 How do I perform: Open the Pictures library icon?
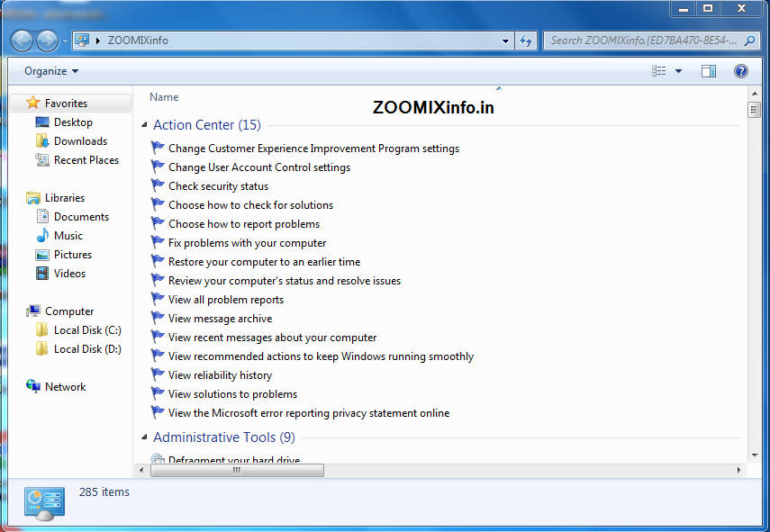(41, 254)
